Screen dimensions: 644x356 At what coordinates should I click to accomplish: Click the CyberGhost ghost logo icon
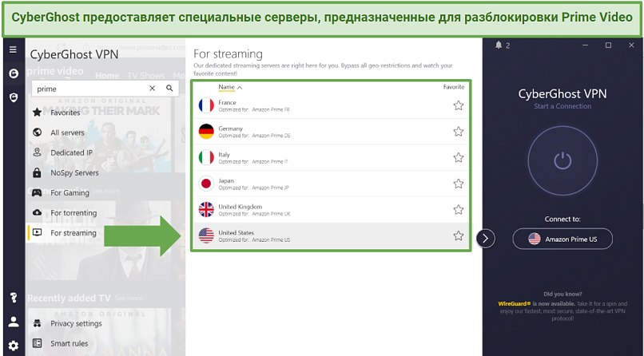coord(14,73)
